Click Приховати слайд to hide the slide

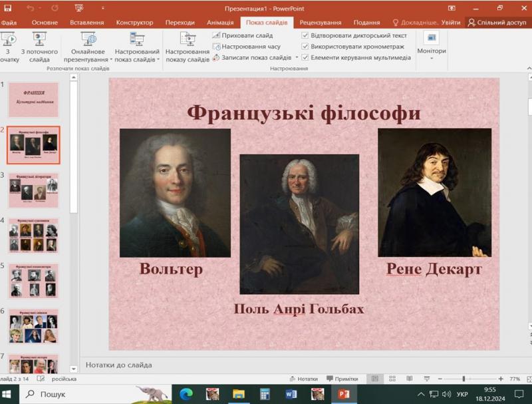(x=243, y=35)
